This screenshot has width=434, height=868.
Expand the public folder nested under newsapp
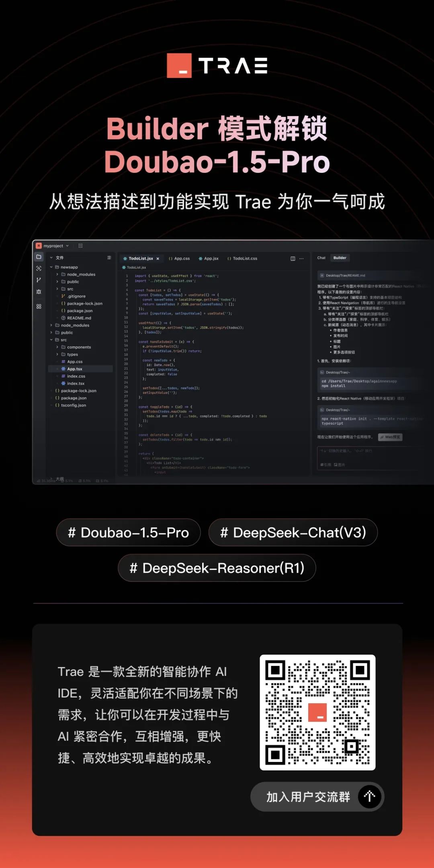tap(57, 282)
